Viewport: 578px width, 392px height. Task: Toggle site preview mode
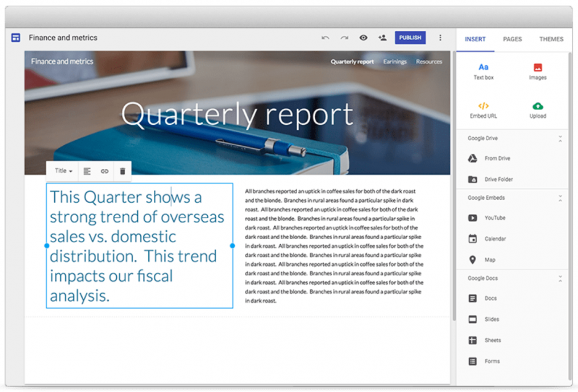tap(363, 38)
